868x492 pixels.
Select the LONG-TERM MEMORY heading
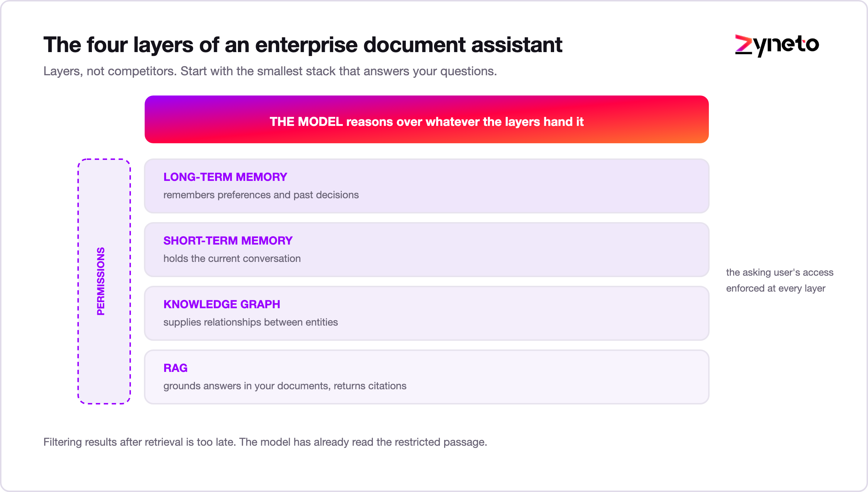pyautogui.click(x=225, y=177)
